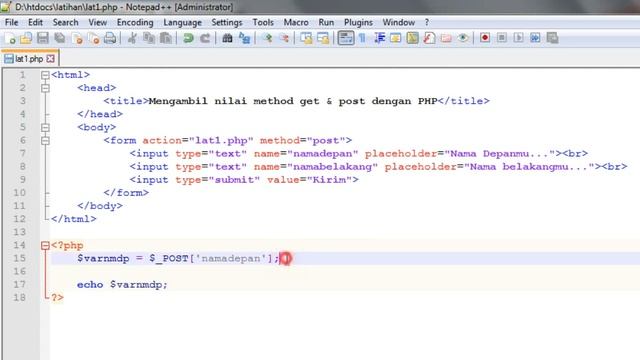
Task: Click the Replace icon
Action: (244, 38)
